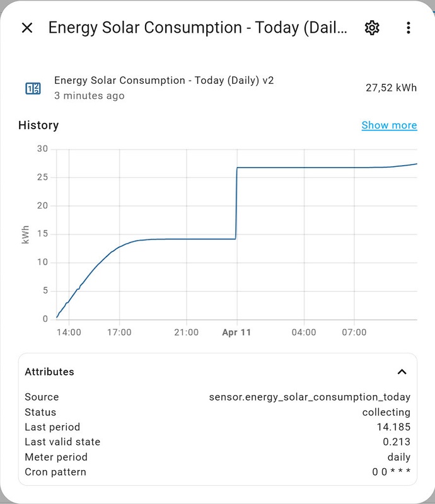Click the 27,52 kWh state value
The image size is (435, 504).
(391, 88)
